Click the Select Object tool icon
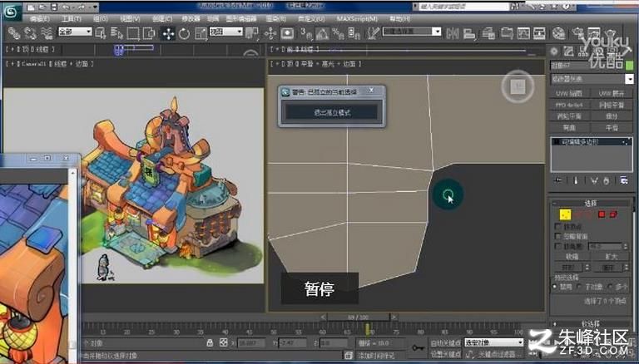Image resolution: width=639 pixels, height=364 pixels. coord(100,33)
